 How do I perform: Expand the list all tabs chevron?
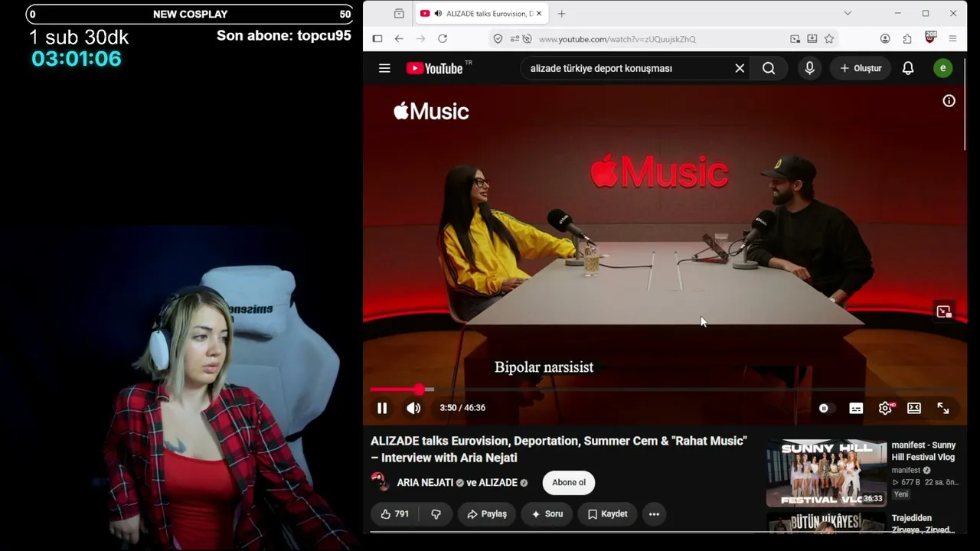click(848, 14)
